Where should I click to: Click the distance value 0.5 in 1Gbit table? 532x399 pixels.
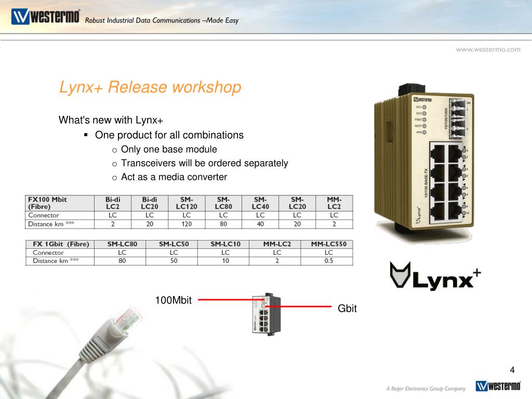pos(329,261)
